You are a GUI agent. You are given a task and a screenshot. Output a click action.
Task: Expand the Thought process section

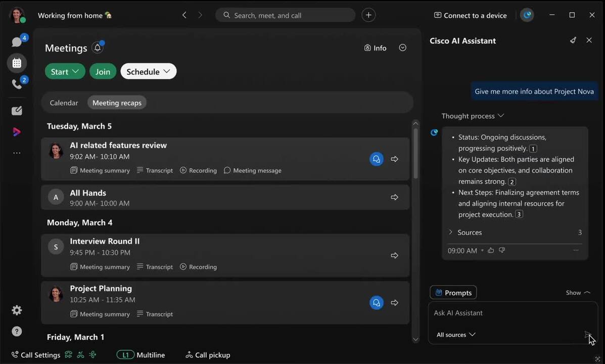(473, 116)
